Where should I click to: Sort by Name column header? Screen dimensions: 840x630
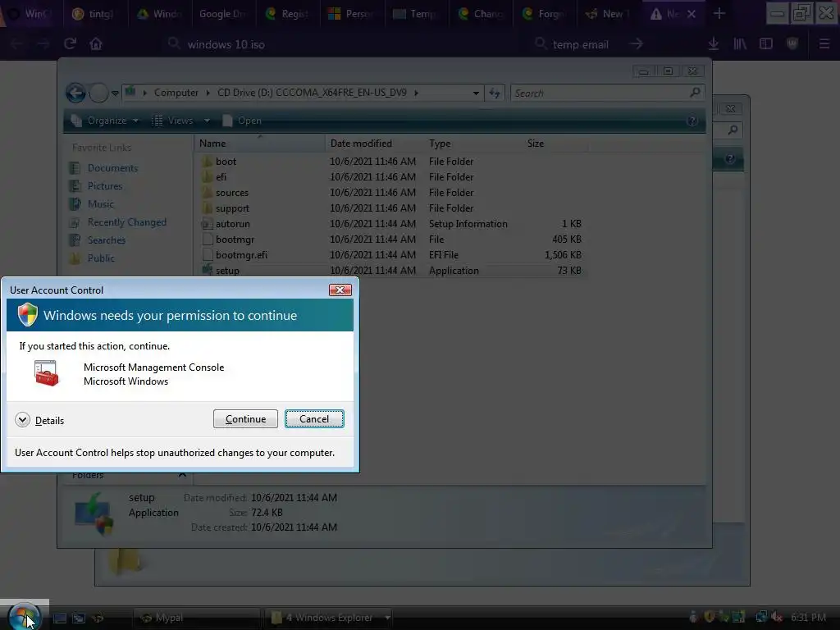pos(260,143)
